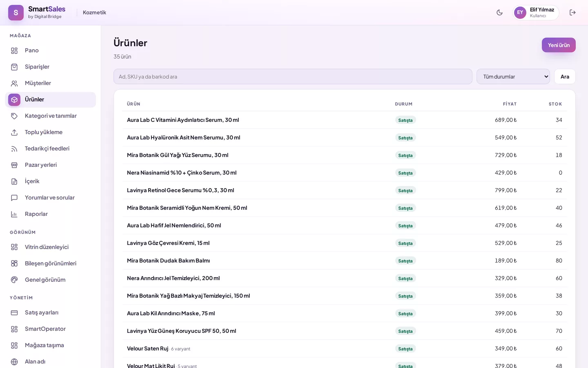Click the Raporlar chart icon

pyautogui.click(x=14, y=214)
